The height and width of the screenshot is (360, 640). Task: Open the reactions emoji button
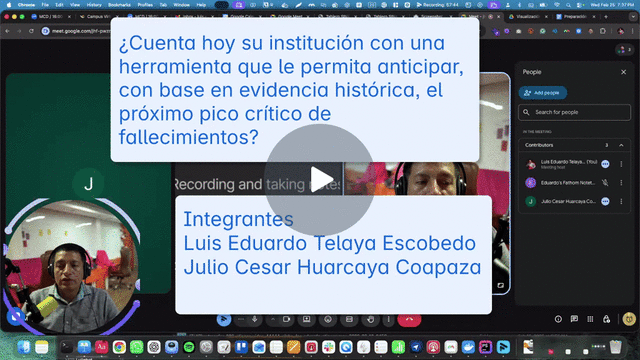(x=328, y=320)
